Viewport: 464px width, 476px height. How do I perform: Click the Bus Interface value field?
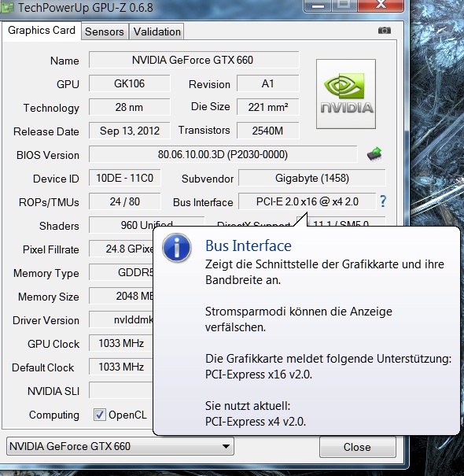tap(307, 201)
